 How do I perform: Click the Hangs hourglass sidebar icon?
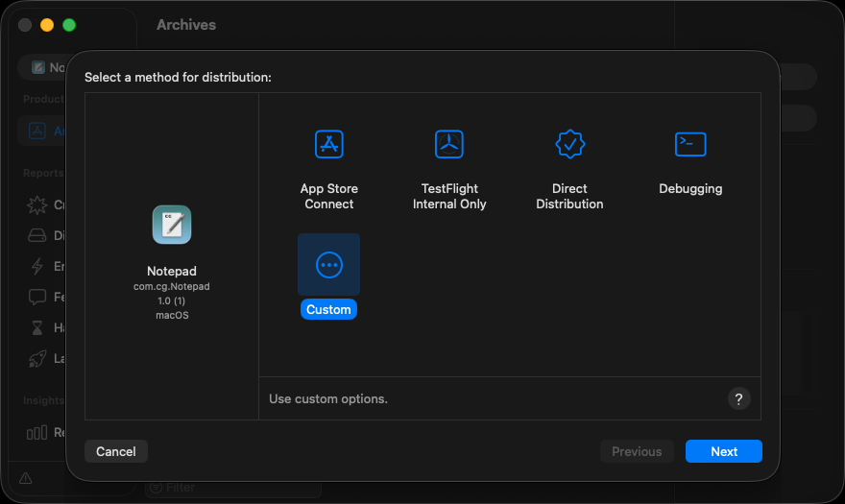(x=37, y=327)
